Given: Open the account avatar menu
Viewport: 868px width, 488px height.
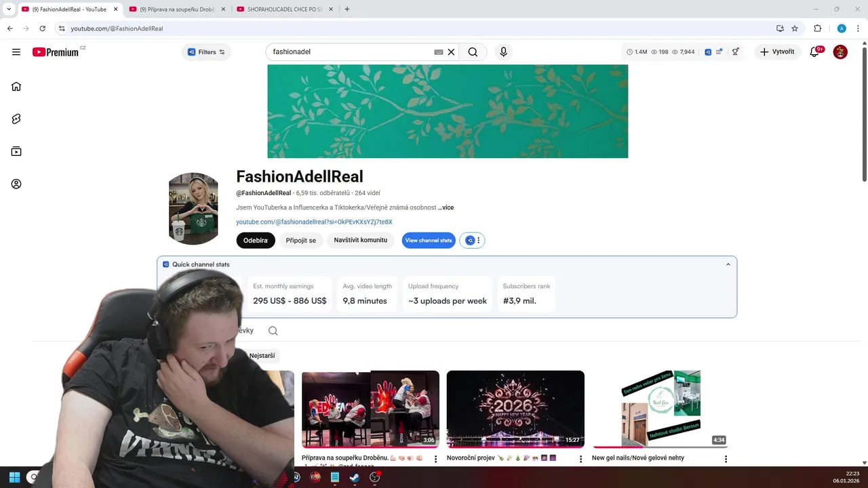Looking at the screenshot, I should click(840, 52).
